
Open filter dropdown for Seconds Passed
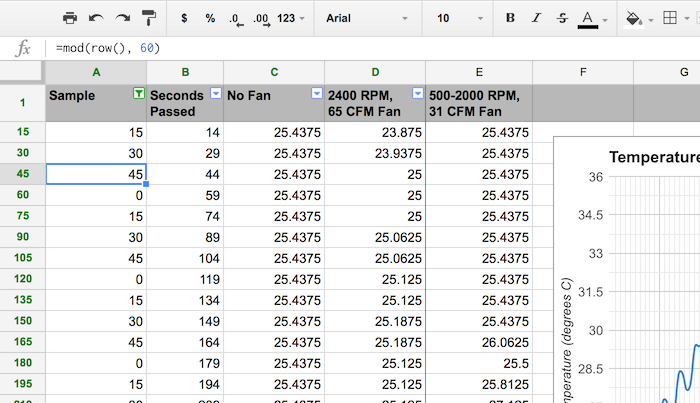click(x=216, y=93)
